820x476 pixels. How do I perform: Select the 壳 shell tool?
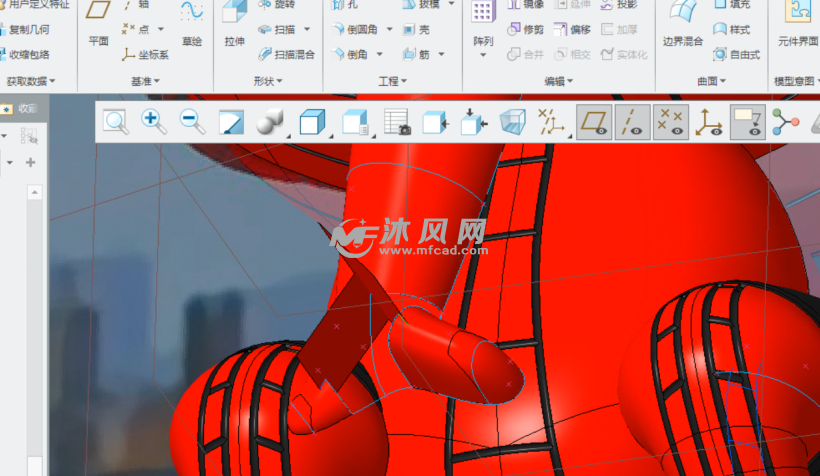416,30
